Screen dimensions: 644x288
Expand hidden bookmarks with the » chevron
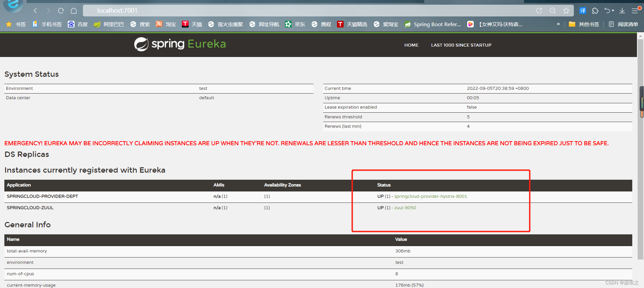click(x=558, y=24)
